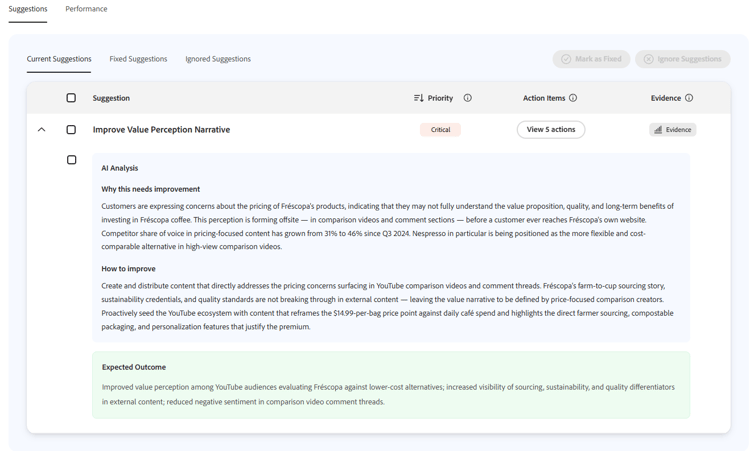Show the Evidence column info icon
The image size is (750, 451).
pos(689,98)
